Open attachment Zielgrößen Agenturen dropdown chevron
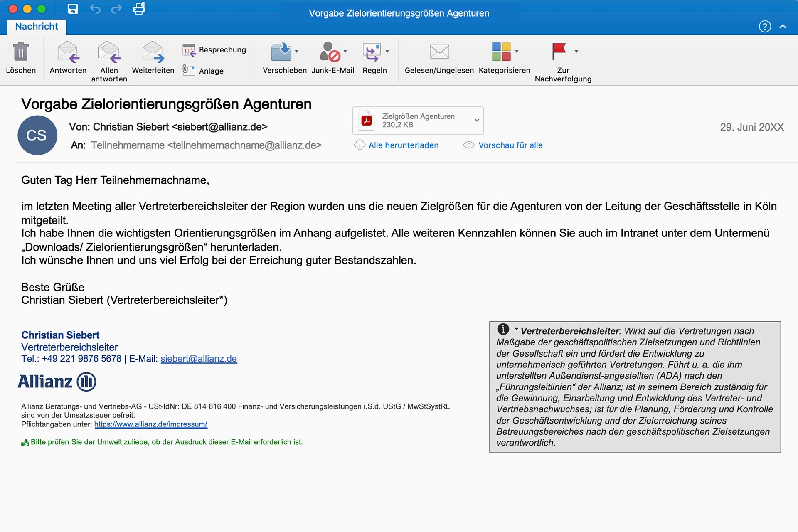Image resolution: width=798 pixels, height=532 pixels. click(477, 121)
